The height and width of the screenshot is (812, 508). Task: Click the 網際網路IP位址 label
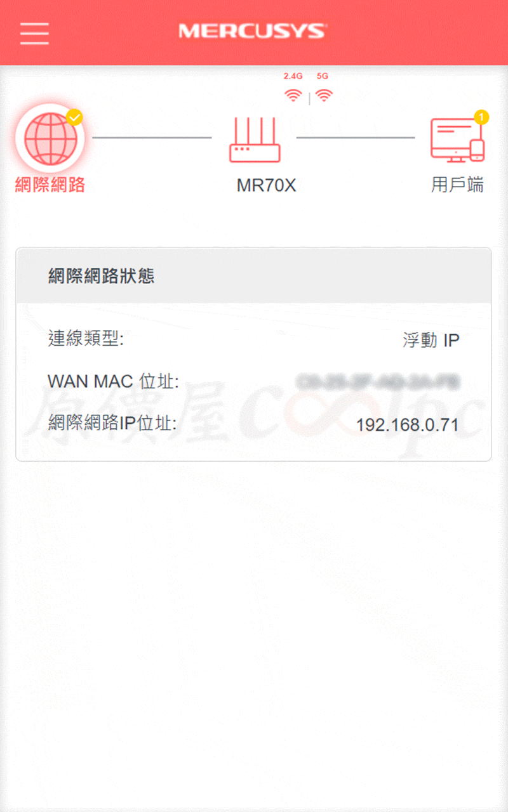click(112, 423)
